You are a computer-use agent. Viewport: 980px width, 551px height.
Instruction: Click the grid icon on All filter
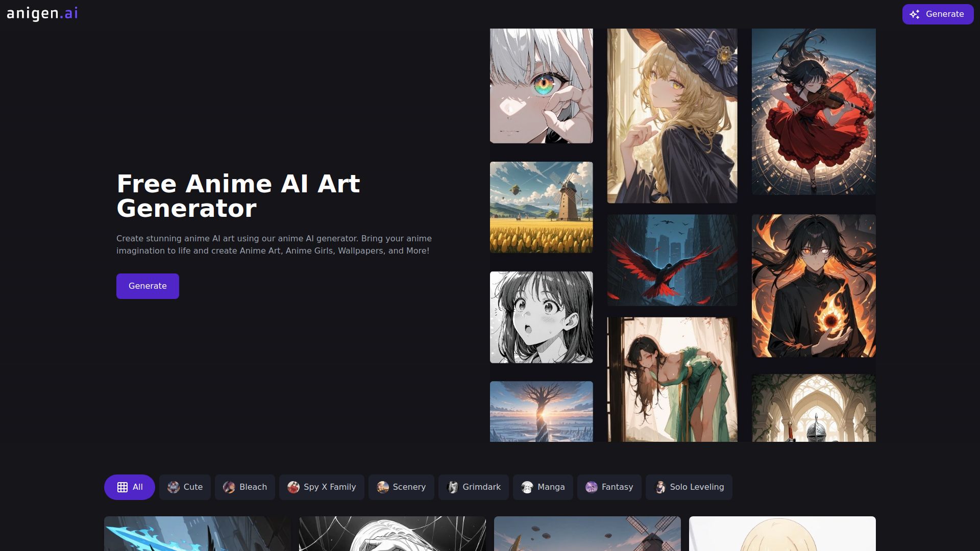point(122,487)
